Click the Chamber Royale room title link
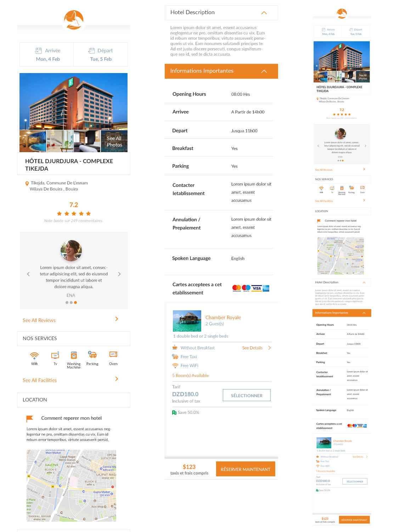Image resolution: width=401 pixels, height=532 pixels. (223, 317)
